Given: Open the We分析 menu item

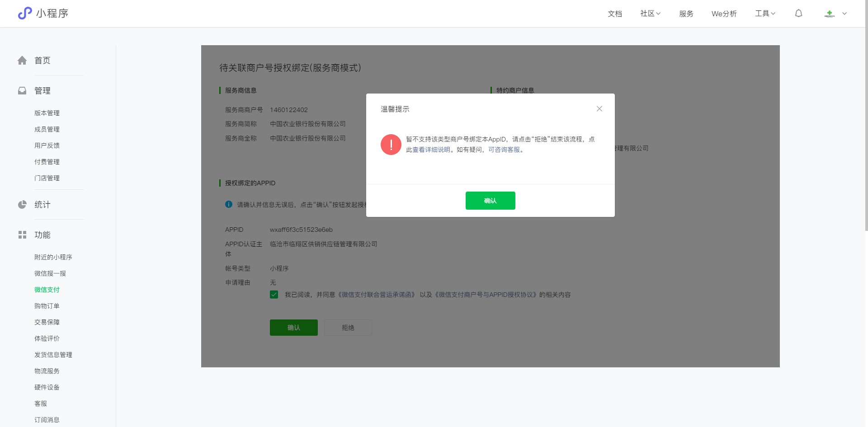Looking at the screenshot, I should [x=724, y=14].
